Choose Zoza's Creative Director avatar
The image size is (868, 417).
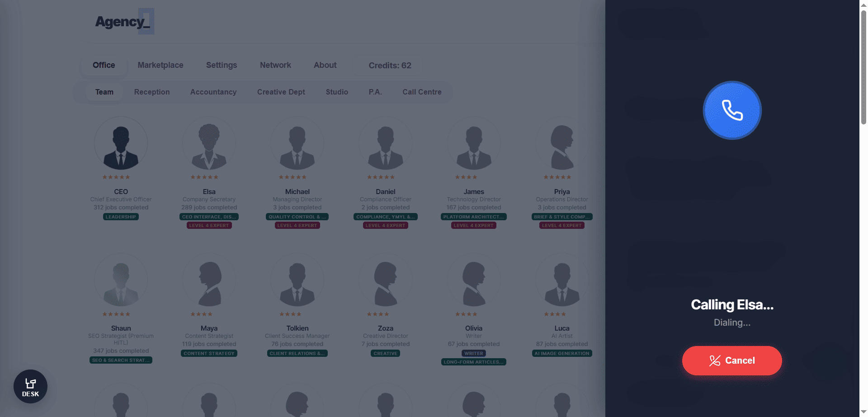pos(385,280)
